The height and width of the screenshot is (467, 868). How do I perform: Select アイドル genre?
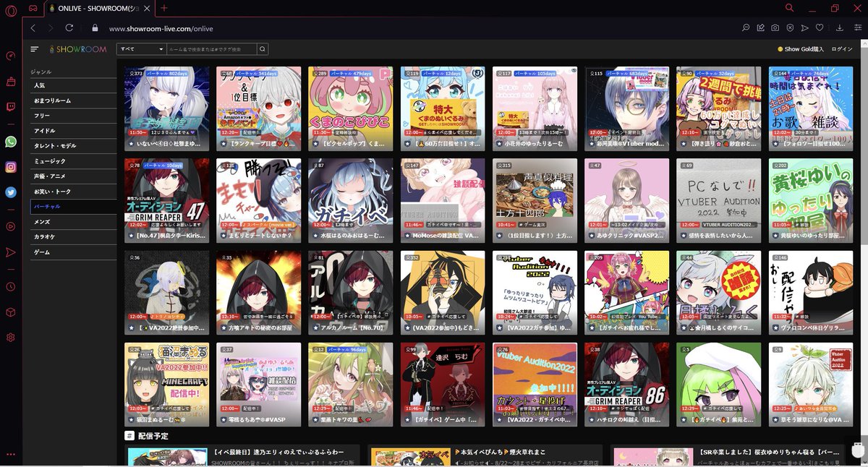click(73, 131)
